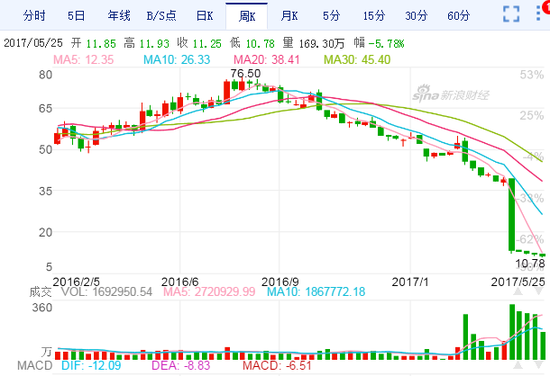Click the up arrow beside volume panel
The width and height of the screenshot is (550, 376).
point(518,291)
